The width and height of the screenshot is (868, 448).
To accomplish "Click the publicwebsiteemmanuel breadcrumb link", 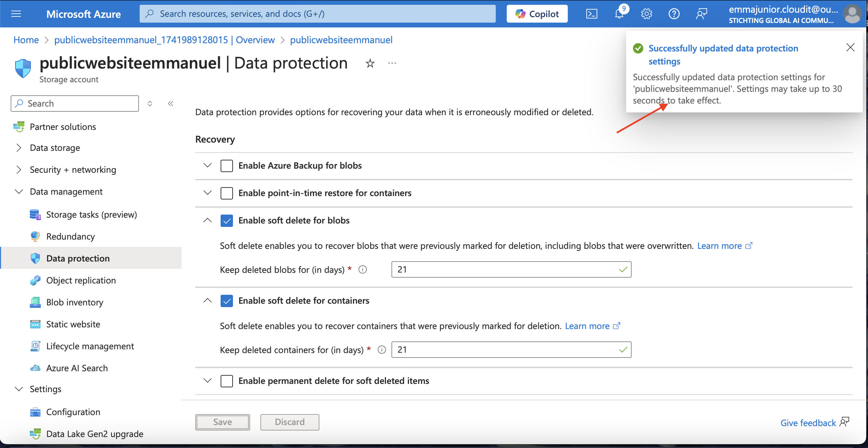I will pos(341,40).
